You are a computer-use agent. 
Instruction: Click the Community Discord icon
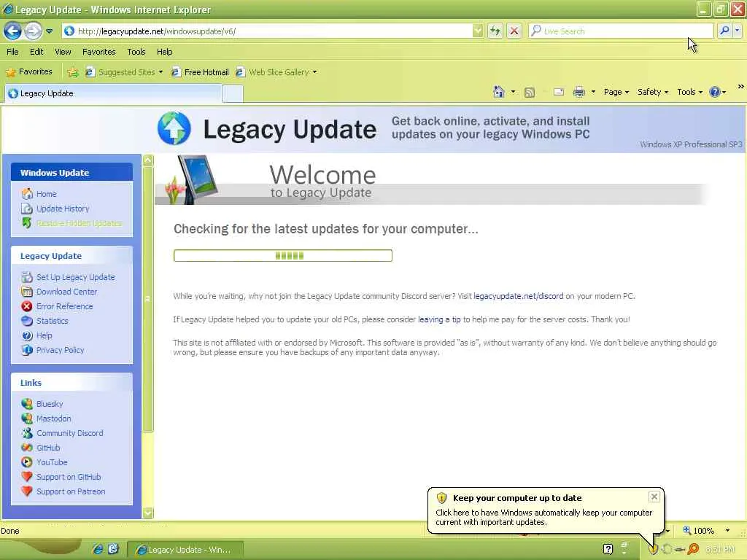pyautogui.click(x=27, y=433)
